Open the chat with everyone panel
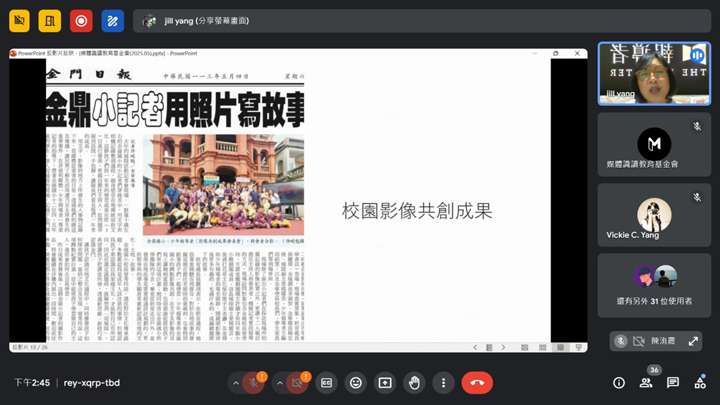 pos(673,383)
